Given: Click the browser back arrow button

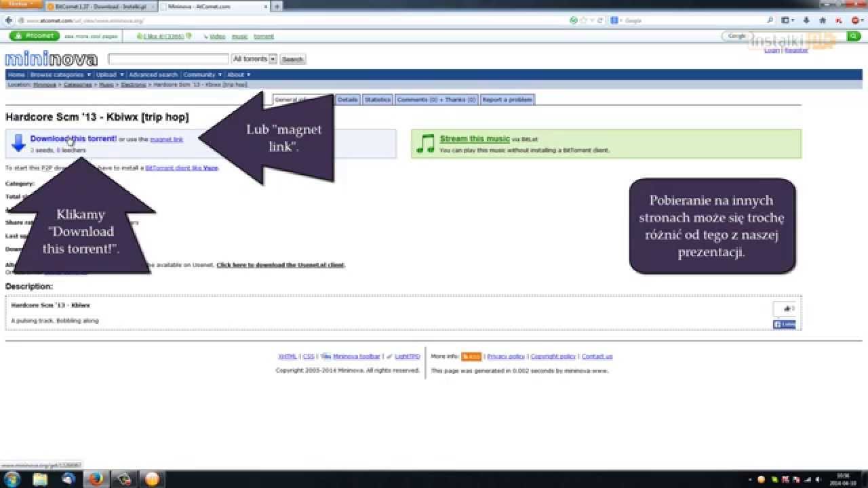Looking at the screenshot, I should coord(9,20).
